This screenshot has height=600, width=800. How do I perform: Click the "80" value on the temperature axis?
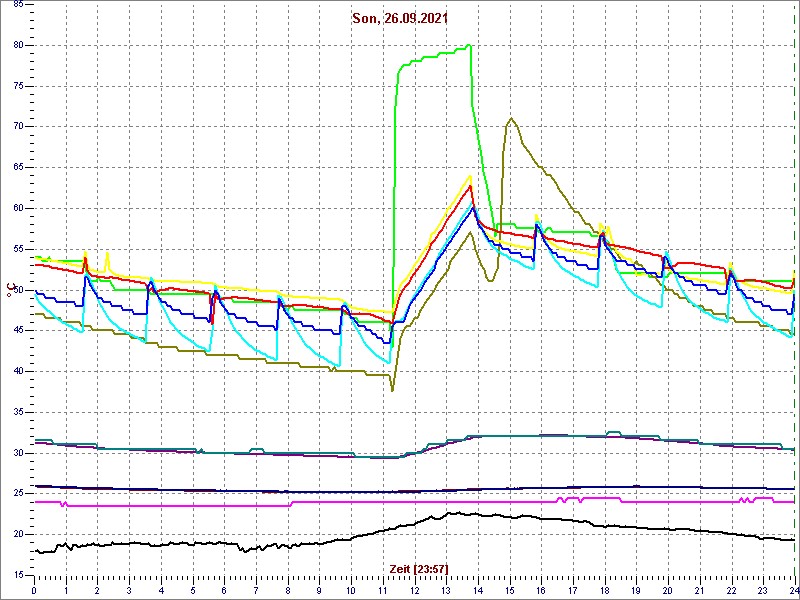tap(17, 45)
